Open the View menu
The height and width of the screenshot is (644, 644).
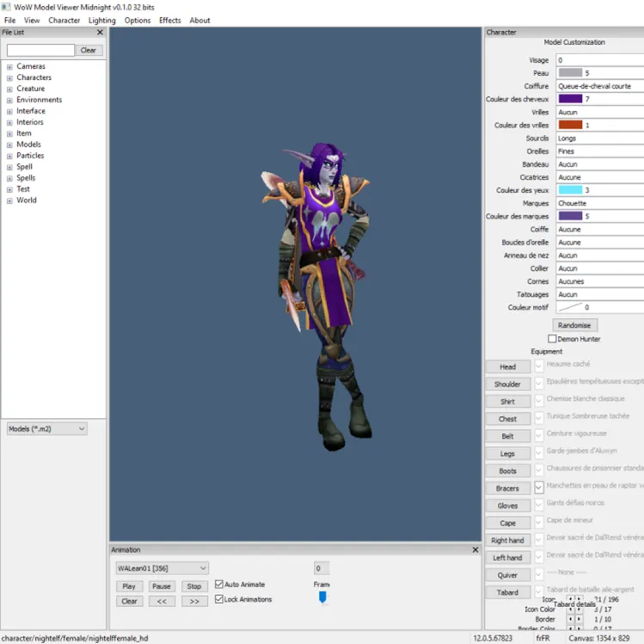pyautogui.click(x=32, y=20)
